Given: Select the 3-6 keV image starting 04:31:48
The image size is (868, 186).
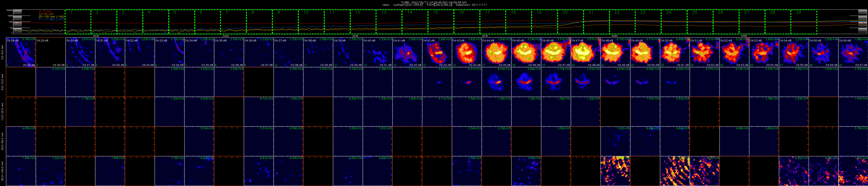Looking at the screenshot, I should click(x=110, y=52).
